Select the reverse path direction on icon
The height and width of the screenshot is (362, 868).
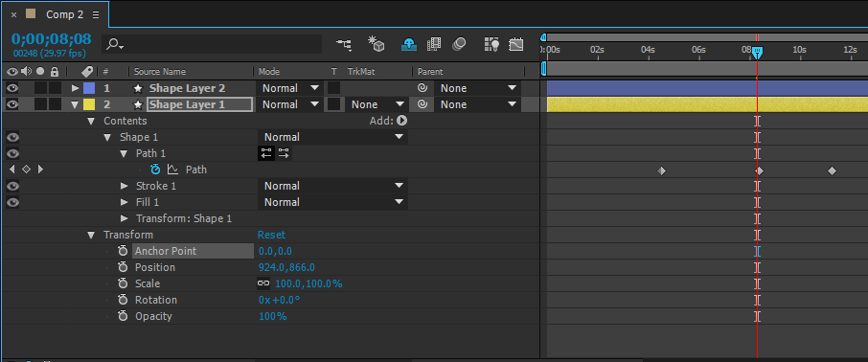tap(284, 153)
